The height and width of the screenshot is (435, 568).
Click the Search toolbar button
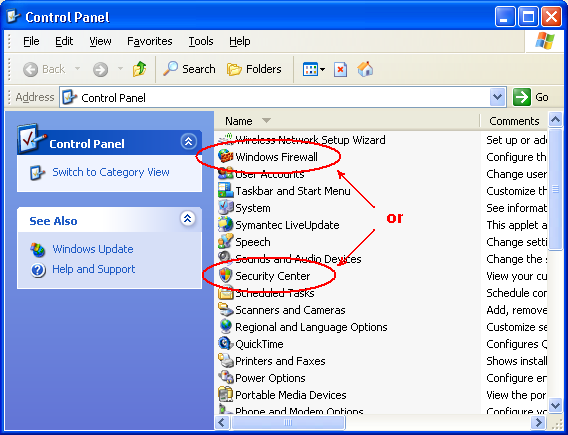click(x=189, y=69)
